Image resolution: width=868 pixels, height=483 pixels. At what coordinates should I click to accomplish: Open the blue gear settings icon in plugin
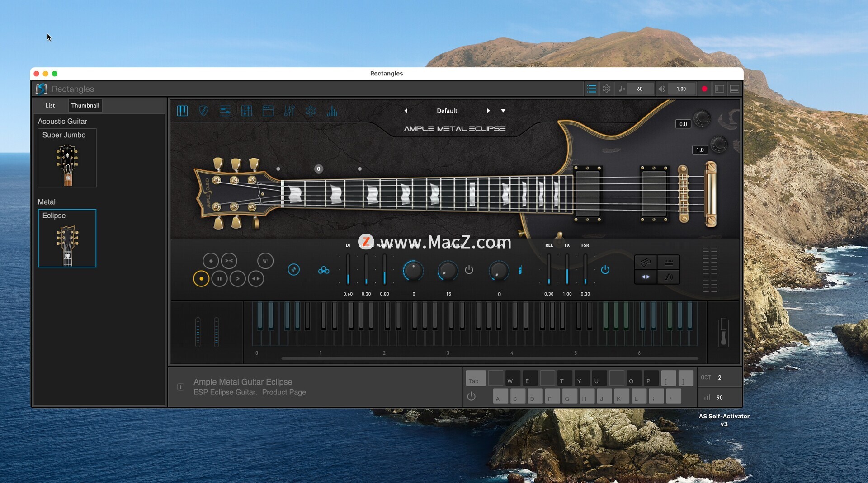[311, 111]
